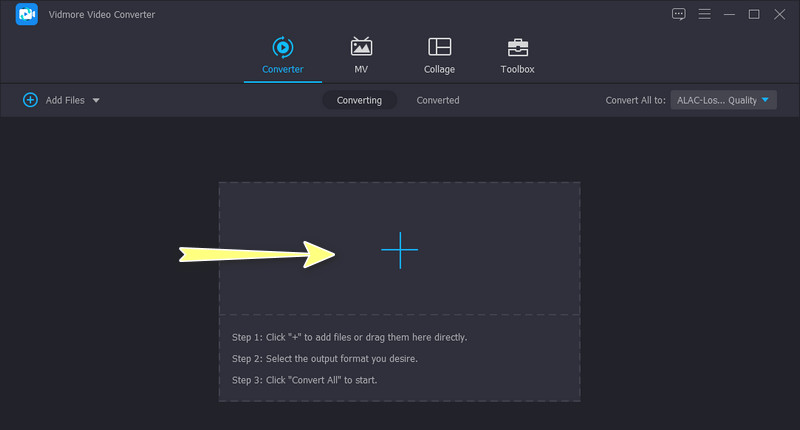Open the Toolbox module
This screenshot has width=800, height=430.
pyautogui.click(x=517, y=55)
